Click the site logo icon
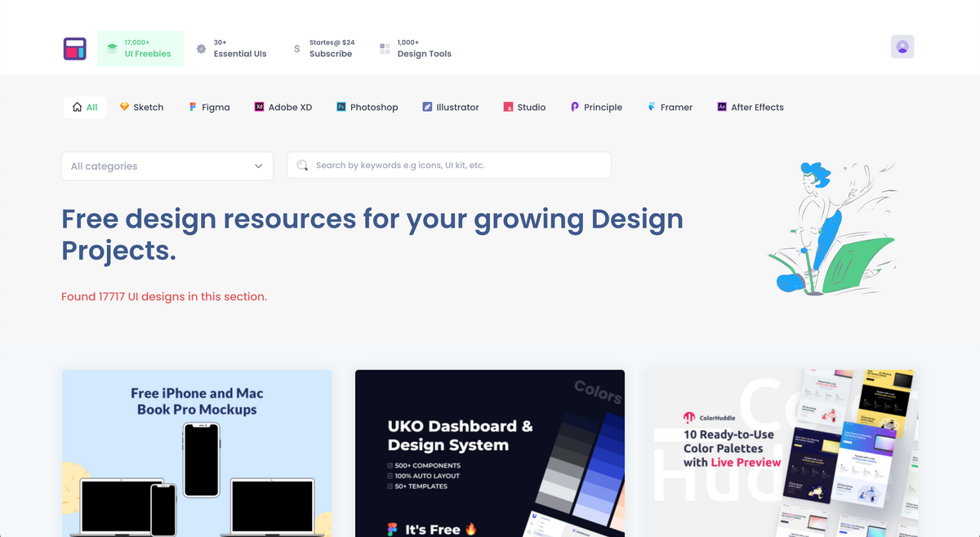 tap(75, 49)
